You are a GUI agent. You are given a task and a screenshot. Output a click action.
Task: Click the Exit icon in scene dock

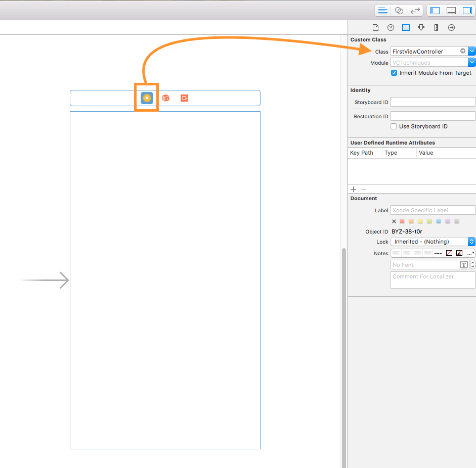point(184,98)
